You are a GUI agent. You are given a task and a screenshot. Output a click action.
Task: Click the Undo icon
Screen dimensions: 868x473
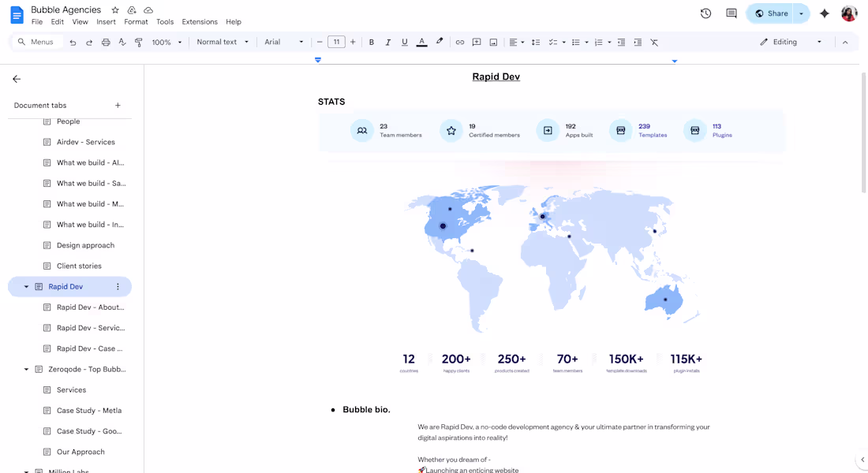pyautogui.click(x=73, y=42)
